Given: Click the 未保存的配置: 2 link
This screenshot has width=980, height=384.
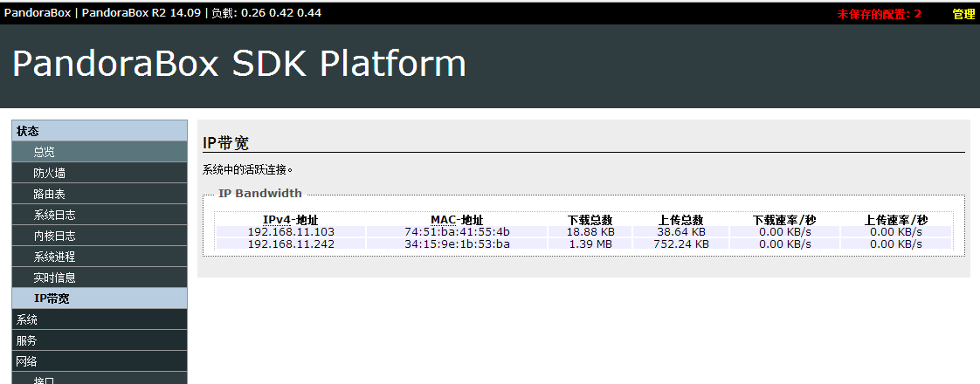Looking at the screenshot, I should (x=879, y=14).
